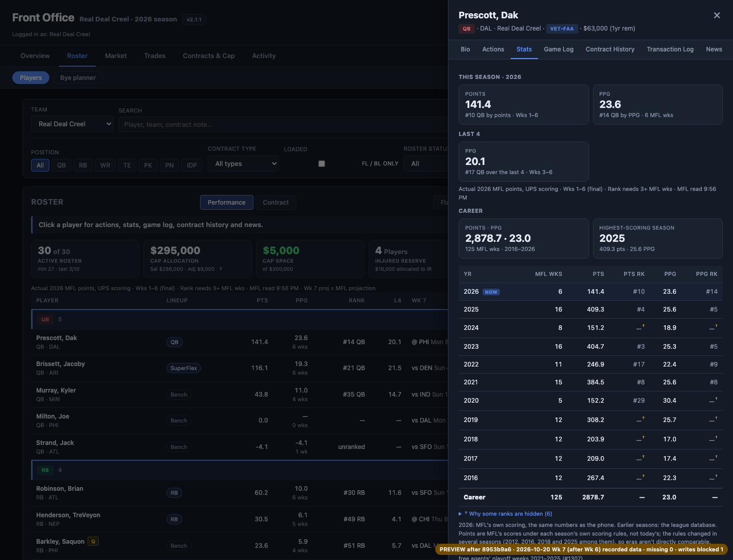Go to the Market navigation tab
The image size is (733, 560).
[116, 56]
